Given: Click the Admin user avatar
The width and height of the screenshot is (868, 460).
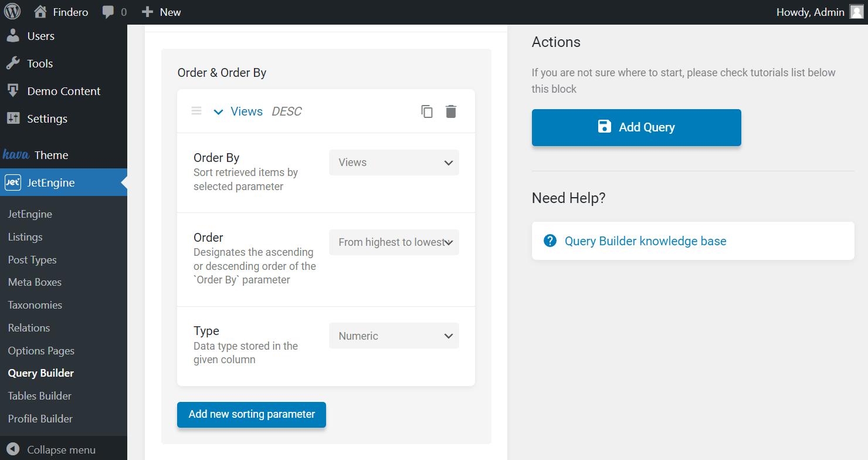Looking at the screenshot, I should 856,12.
